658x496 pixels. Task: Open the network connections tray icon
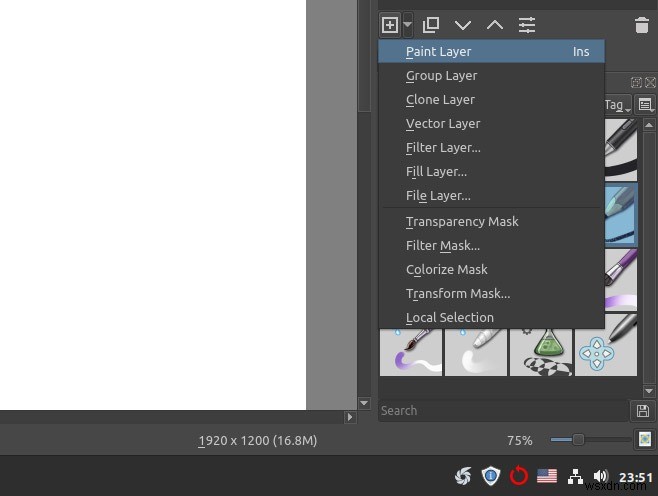click(x=575, y=476)
